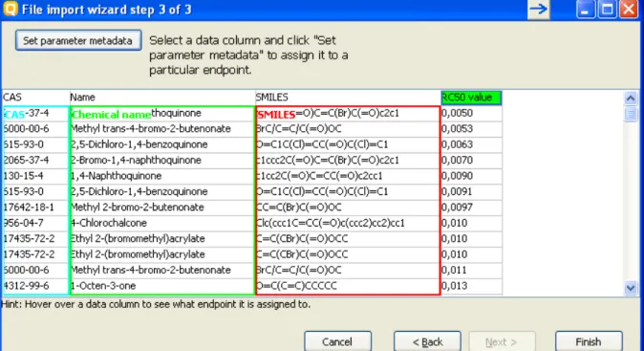Click the SMILES cell Clc(ccc1C=CC(=O)c(ccc2)cc2)cc1
Image resolution: width=644 pixels, height=351 pixels.
point(348,223)
